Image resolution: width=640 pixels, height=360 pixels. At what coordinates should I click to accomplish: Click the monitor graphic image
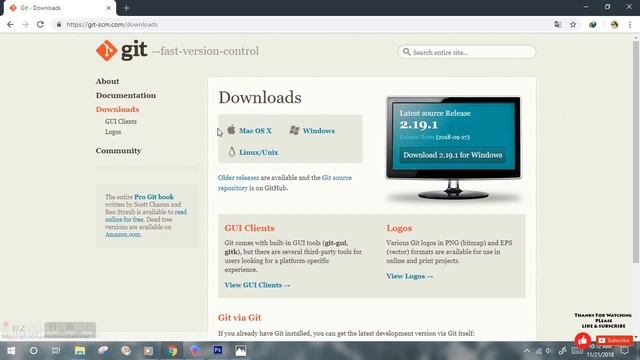453,148
